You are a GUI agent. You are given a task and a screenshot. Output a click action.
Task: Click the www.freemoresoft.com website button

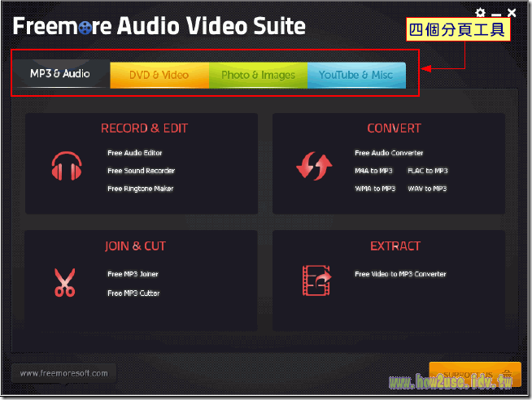[x=63, y=373]
